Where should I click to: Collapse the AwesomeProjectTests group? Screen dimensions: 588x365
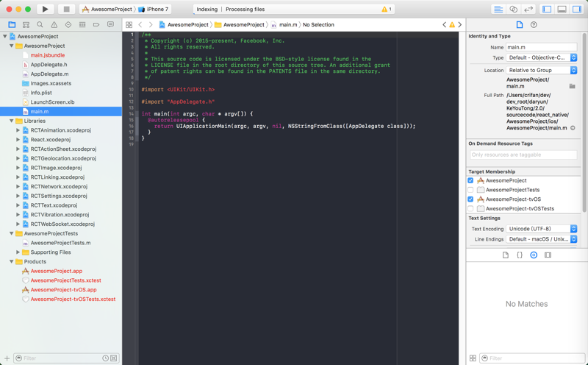coord(11,233)
